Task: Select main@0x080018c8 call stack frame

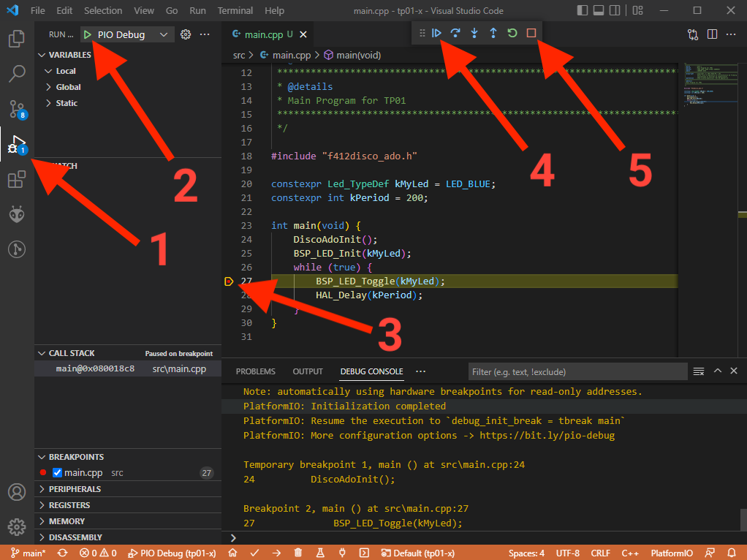Action: pos(128,369)
